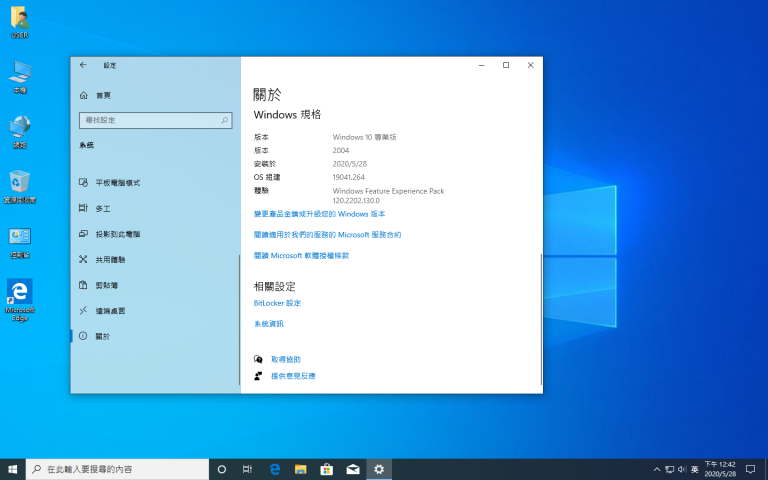This screenshot has height=480, width=768.
Task: Click Settings gear on the taskbar
Action: coord(379,469)
